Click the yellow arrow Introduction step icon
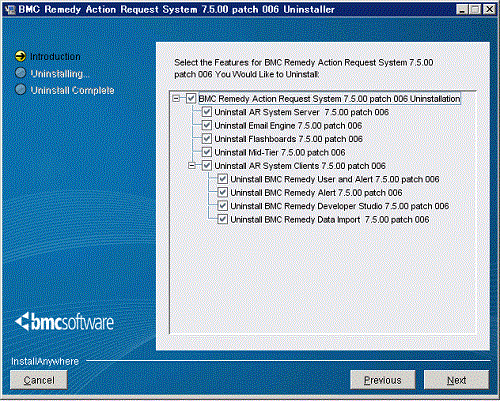The image size is (500, 401). point(20,56)
